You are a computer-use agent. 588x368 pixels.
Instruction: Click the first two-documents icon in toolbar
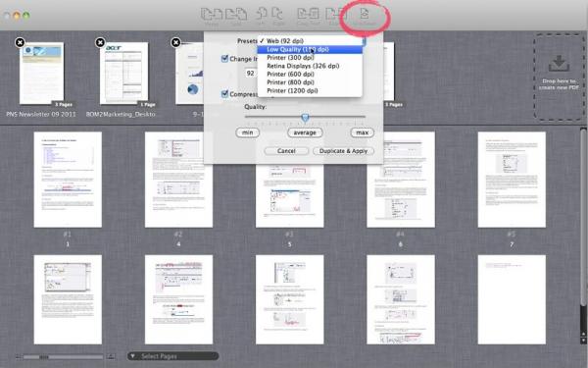coord(211,14)
